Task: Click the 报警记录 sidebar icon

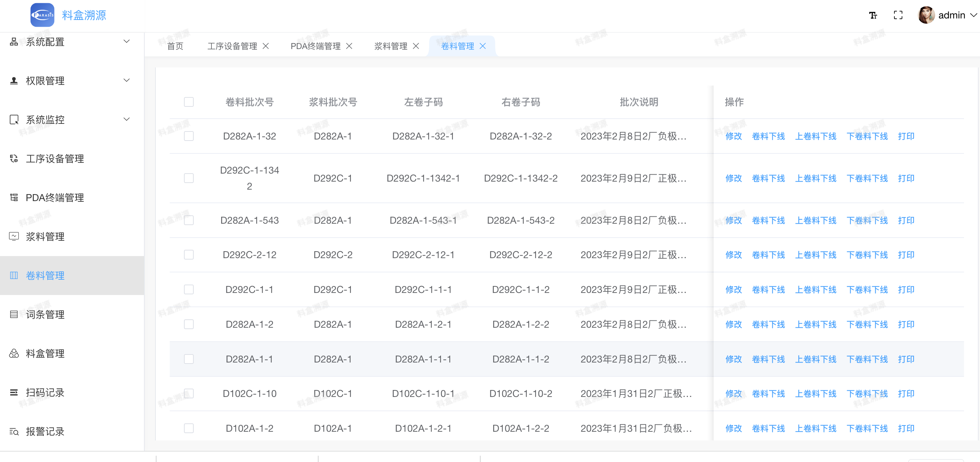Action: tap(14, 431)
